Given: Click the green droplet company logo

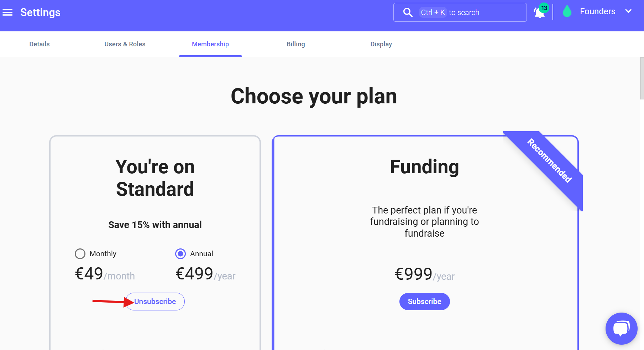Looking at the screenshot, I should pos(567,12).
